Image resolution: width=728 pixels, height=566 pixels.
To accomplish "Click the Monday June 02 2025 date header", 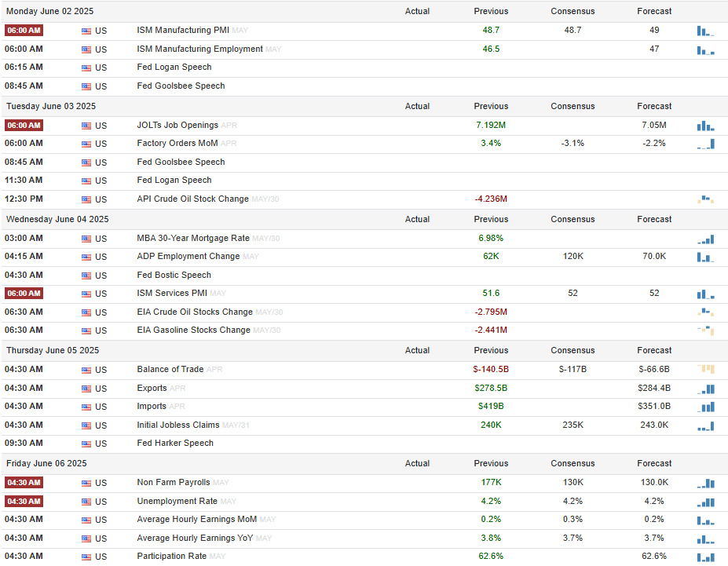I will tap(49, 11).
